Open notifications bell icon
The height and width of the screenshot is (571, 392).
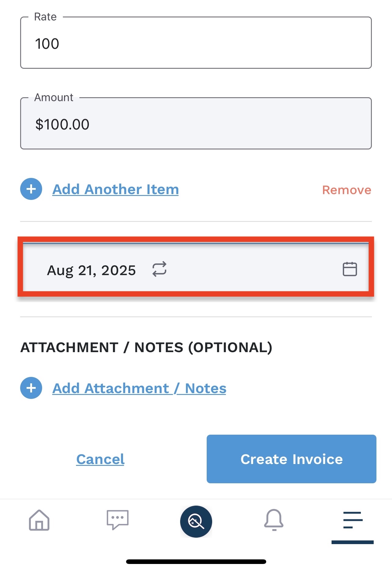coord(274,520)
